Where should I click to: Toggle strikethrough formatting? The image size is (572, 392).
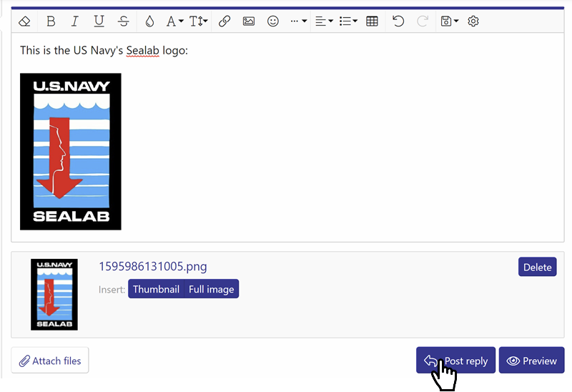[123, 21]
